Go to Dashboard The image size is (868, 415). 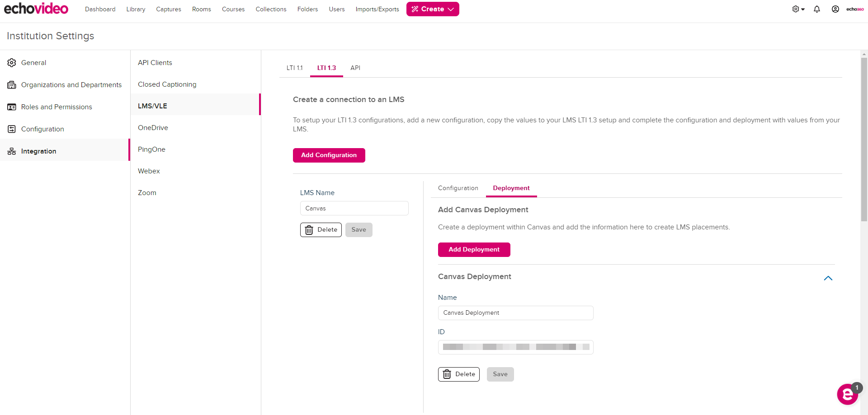tap(100, 9)
